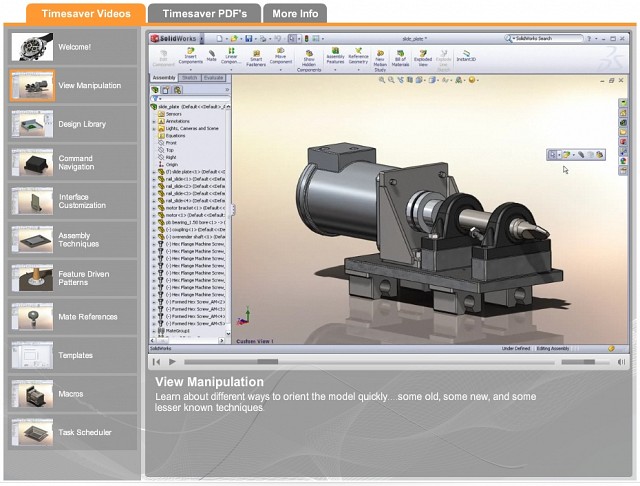
Task: Click Show Hidden Components
Action: pos(309,61)
